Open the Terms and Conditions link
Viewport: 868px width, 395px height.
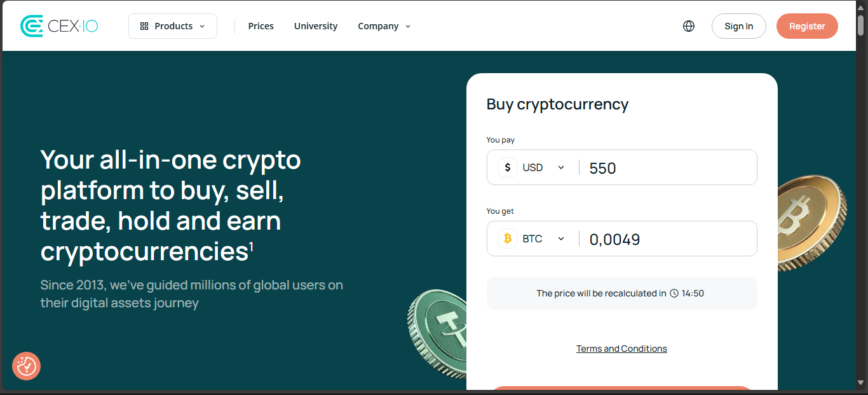(x=621, y=349)
